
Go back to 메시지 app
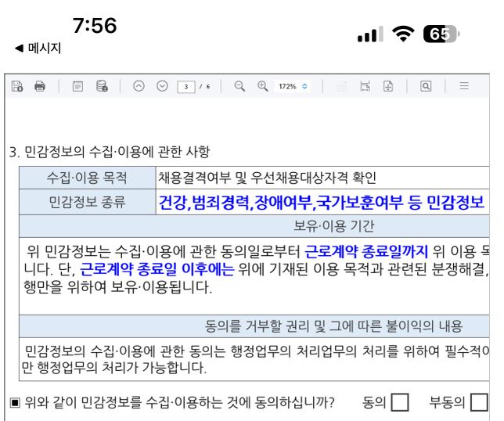38,49
